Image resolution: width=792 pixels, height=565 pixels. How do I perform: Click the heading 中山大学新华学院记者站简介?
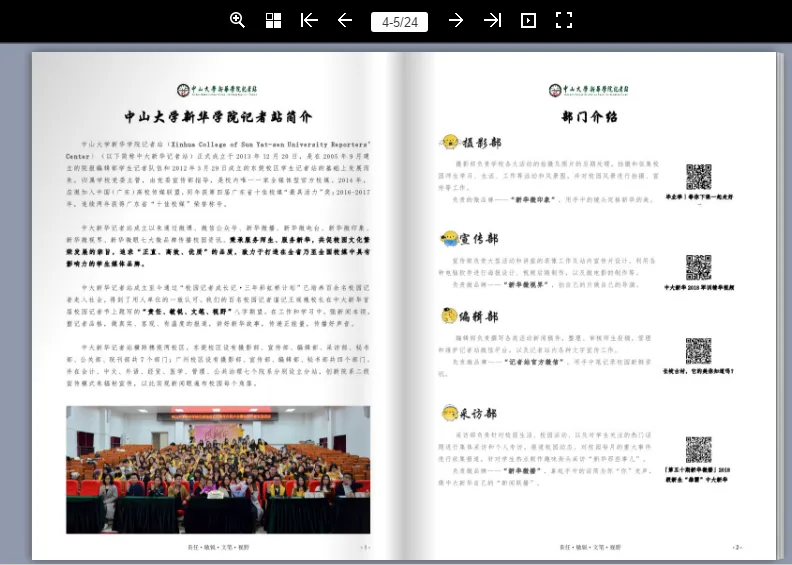[x=218, y=117]
